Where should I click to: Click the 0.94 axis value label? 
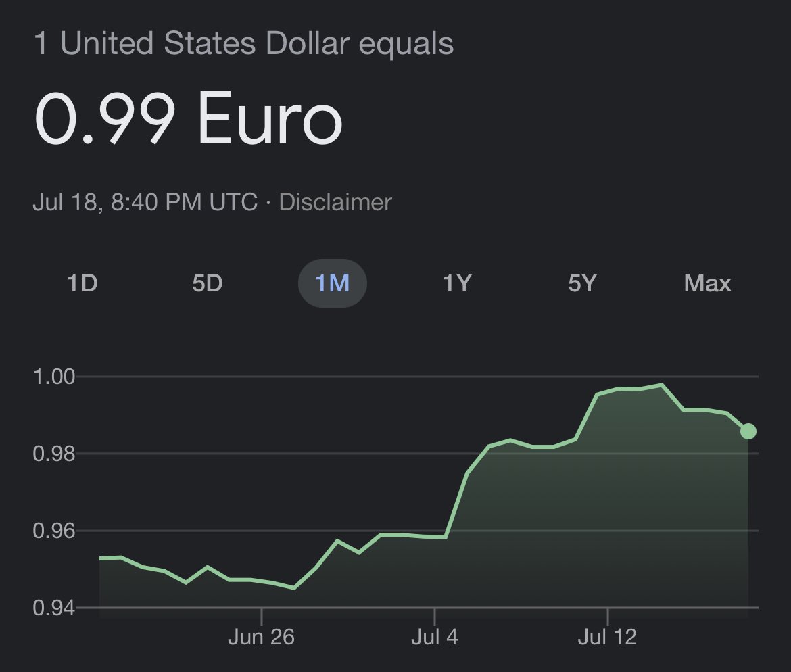[x=54, y=608]
